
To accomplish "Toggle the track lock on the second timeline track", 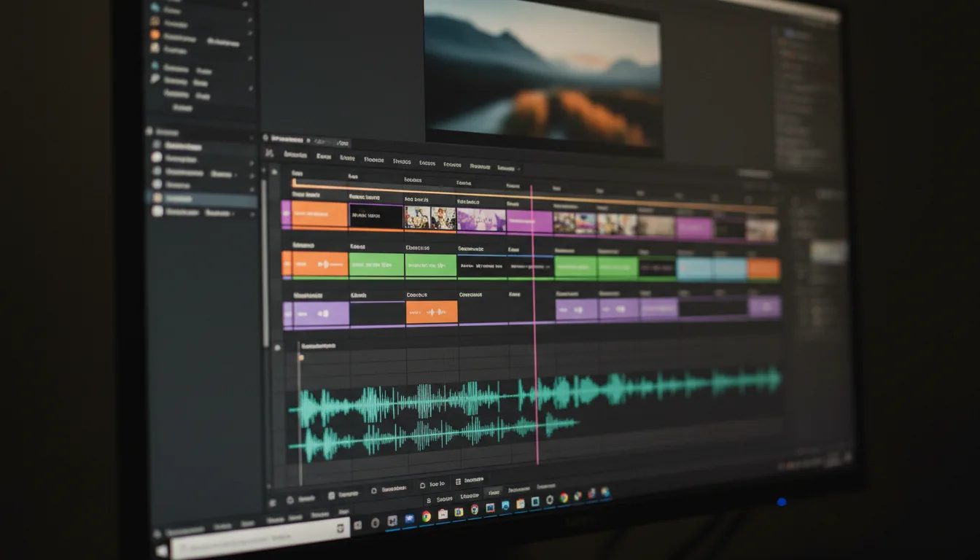I will point(286,264).
